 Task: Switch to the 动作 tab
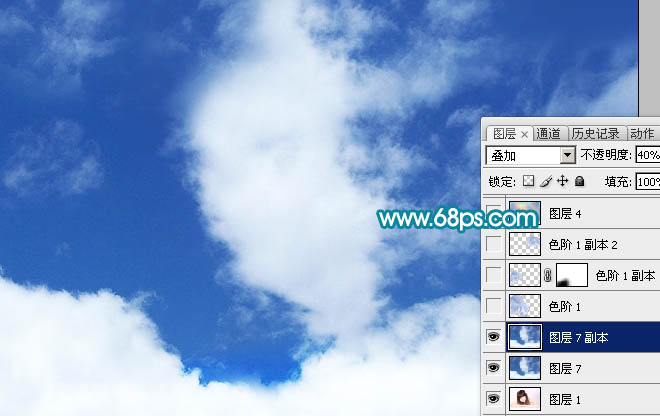click(642, 133)
